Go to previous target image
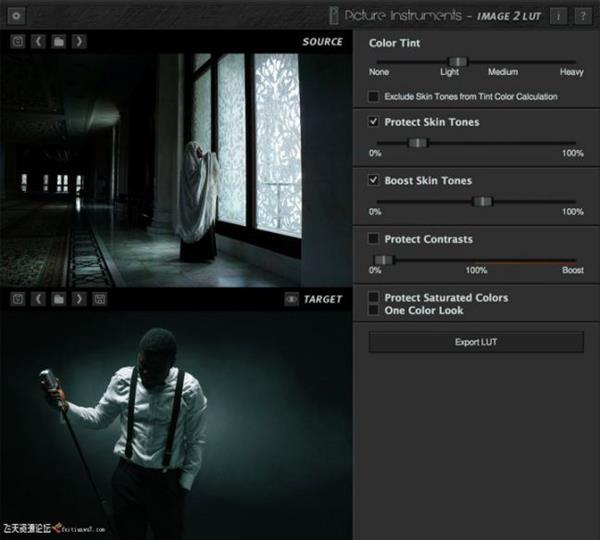This screenshot has height=540, width=600. coord(38,299)
